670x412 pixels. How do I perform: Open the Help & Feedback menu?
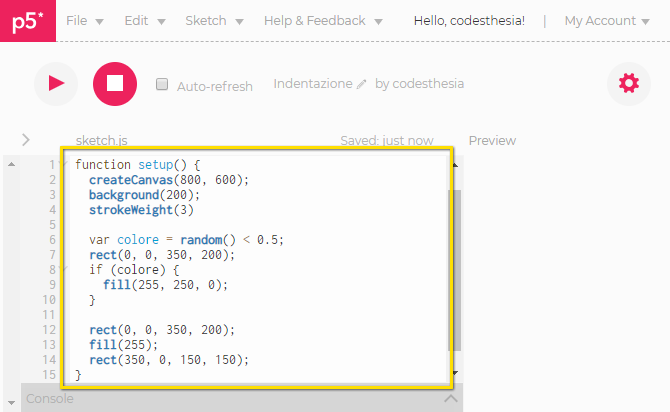pyautogui.click(x=322, y=21)
